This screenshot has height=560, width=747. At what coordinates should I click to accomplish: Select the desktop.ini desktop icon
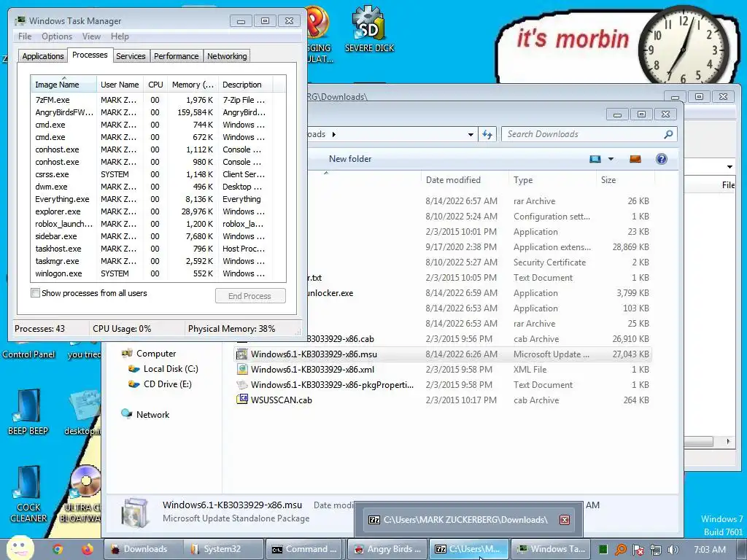83,413
